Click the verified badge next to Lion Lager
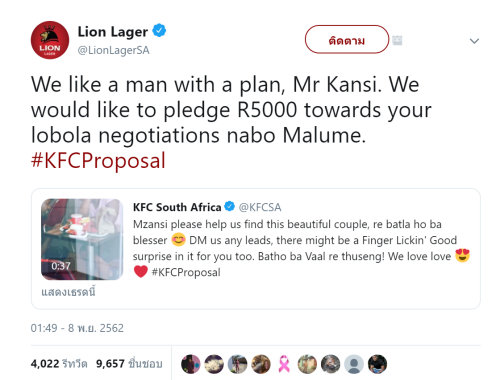The image size is (500, 380). 159,31
